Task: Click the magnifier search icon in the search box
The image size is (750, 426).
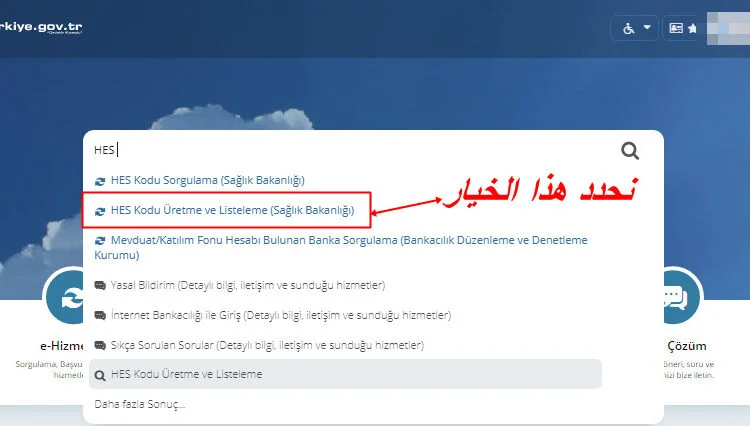Action: coord(630,151)
